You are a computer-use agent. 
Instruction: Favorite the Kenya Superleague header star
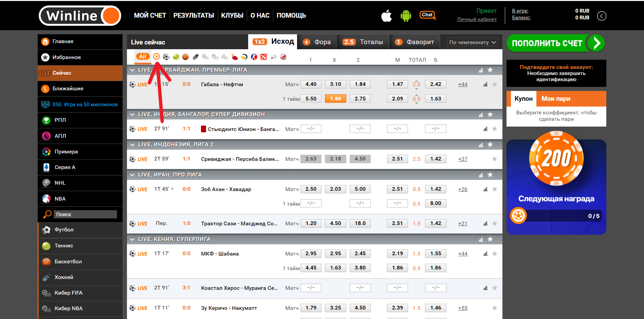(490, 239)
